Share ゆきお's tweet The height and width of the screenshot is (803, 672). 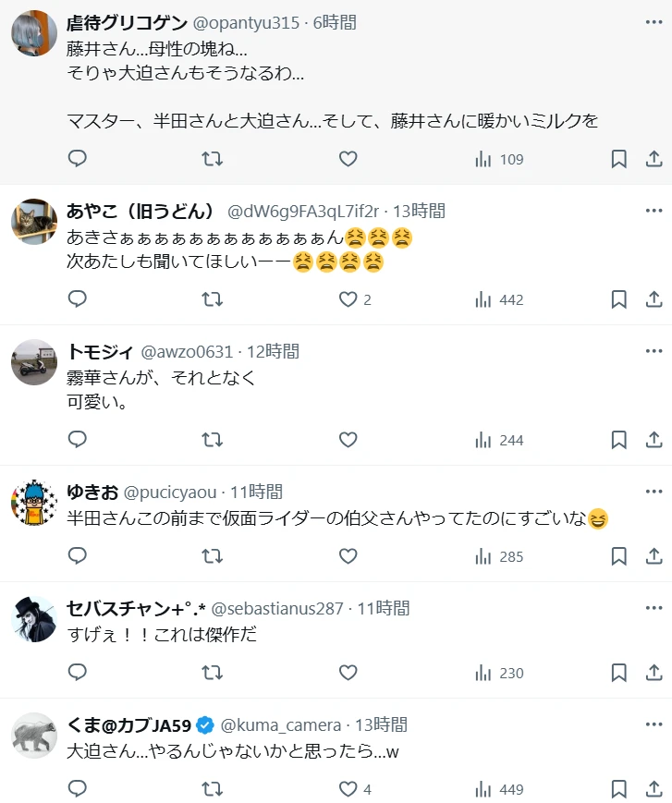tap(653, 556)
